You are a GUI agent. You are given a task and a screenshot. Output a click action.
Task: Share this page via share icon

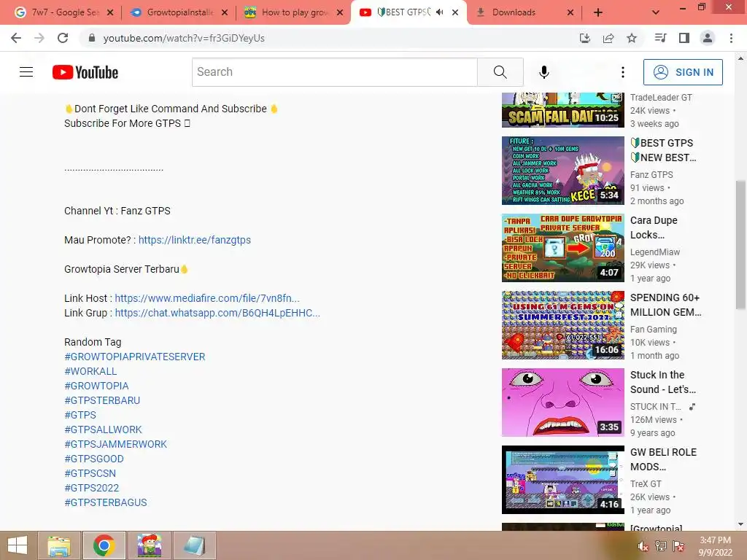608,38
